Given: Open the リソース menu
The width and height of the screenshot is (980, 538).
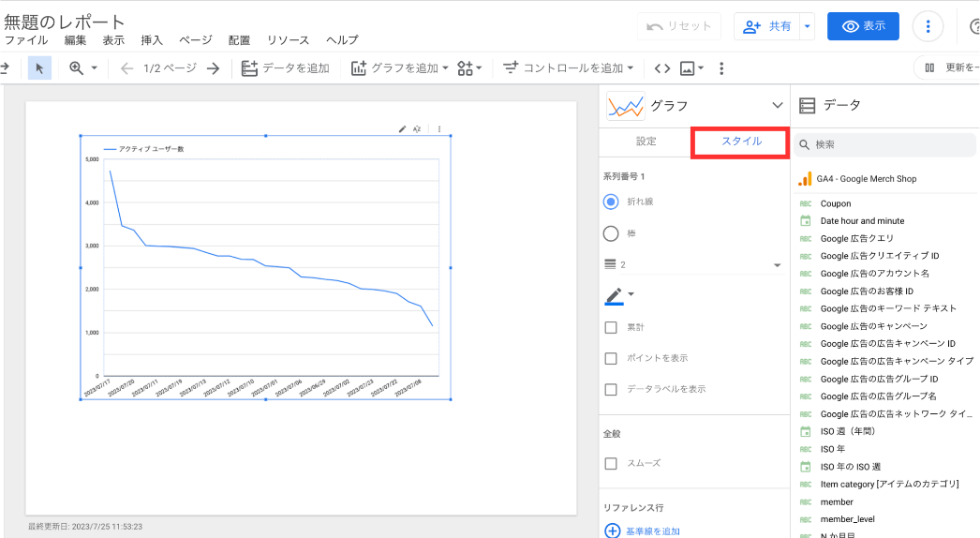Looking at the screenshot, I should pyautogui.click(x=288, y=40).
